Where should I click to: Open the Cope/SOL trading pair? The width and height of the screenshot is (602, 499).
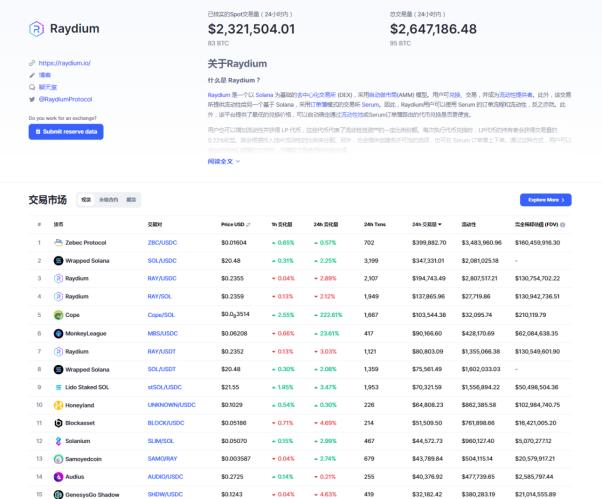[161, 315]
